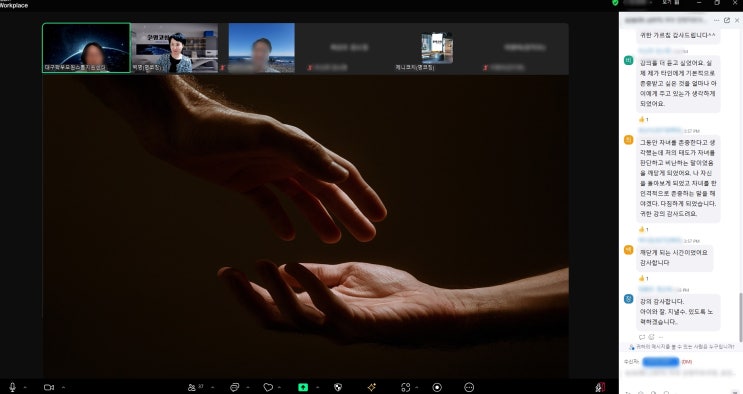743x394 pixels.
Task: Click the message 귀한 가르침 감사드립니다^^
Action: point(678,35)
